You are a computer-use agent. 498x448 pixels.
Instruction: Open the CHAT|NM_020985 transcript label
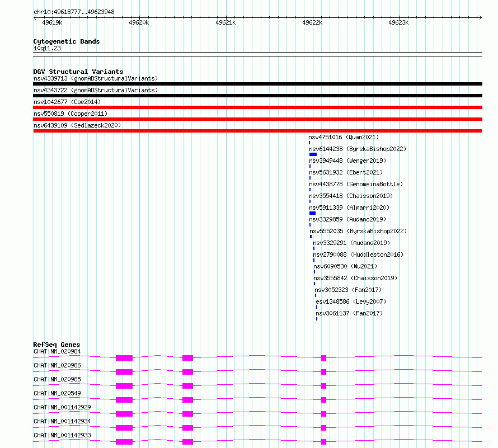pyautogui.click(x=57, y=379)
